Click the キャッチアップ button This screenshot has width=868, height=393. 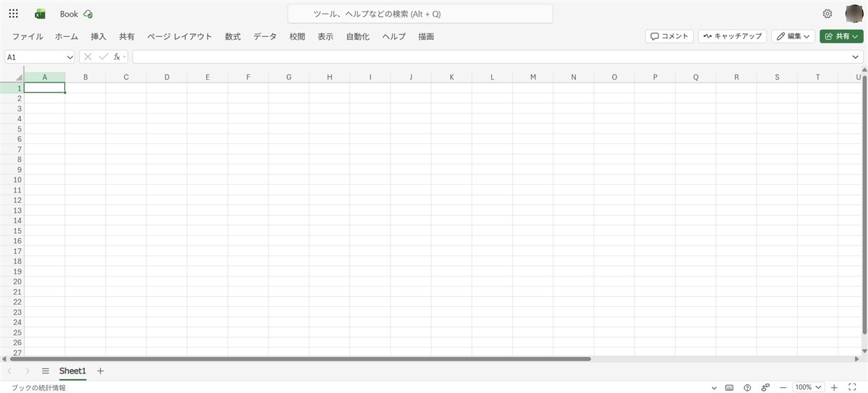click(732, 36)
